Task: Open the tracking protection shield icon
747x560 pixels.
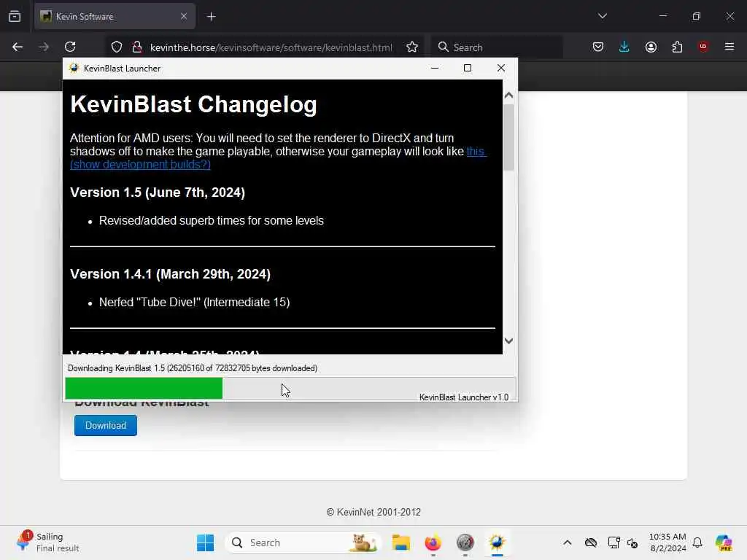Action: click(117, 47)
